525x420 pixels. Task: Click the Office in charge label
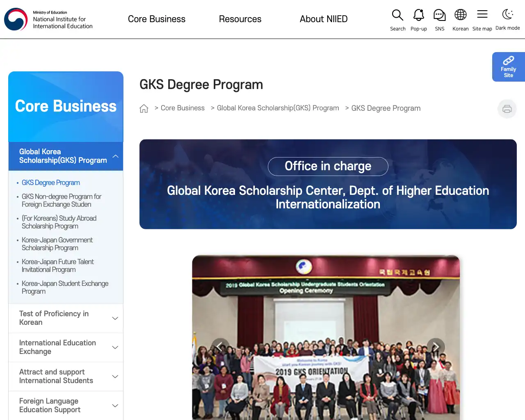point(328,166)
